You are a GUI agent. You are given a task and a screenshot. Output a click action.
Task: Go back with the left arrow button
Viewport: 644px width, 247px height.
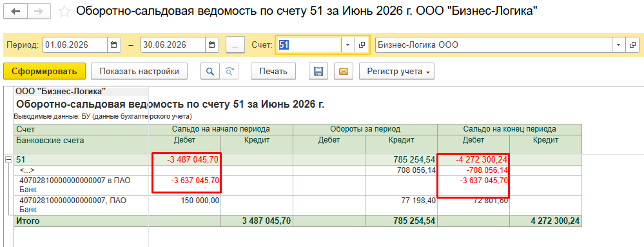(x=15, y=11)
